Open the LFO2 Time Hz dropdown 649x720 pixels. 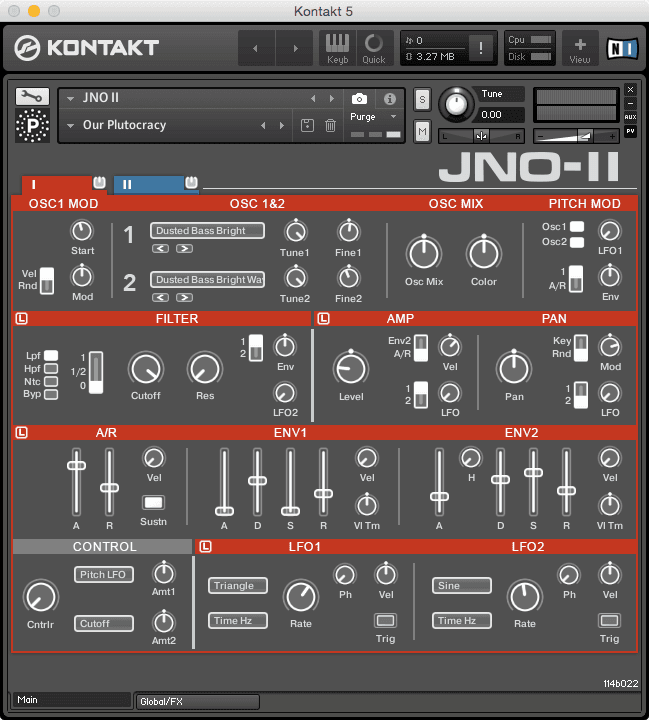462,620
